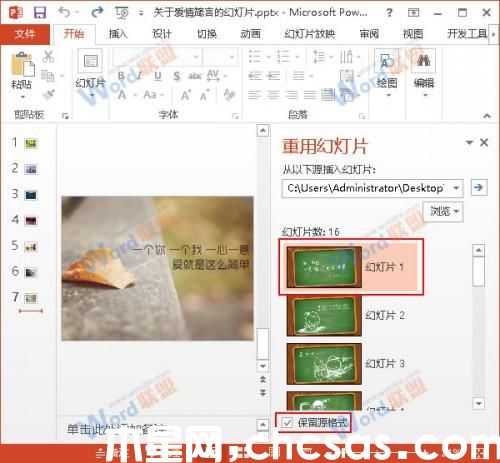
Task: Select slide 7 thumbnail in slide panel
Action: coord(31,298)
